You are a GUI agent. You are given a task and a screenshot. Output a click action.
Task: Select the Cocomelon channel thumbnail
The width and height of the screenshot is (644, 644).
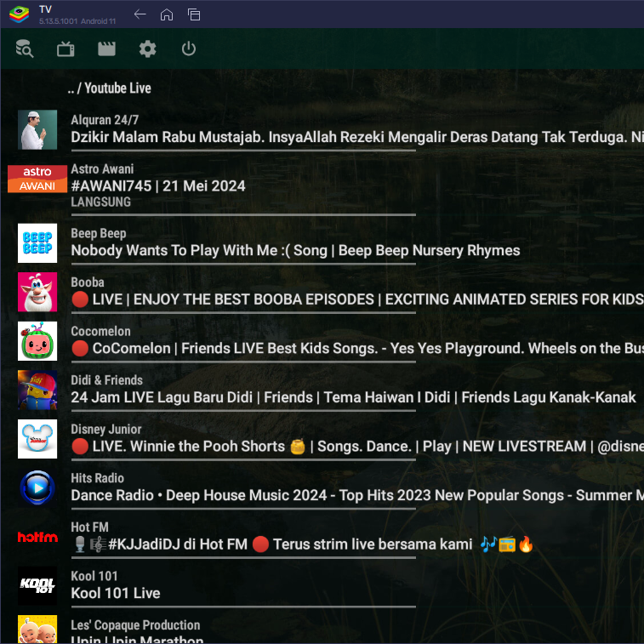37,341
